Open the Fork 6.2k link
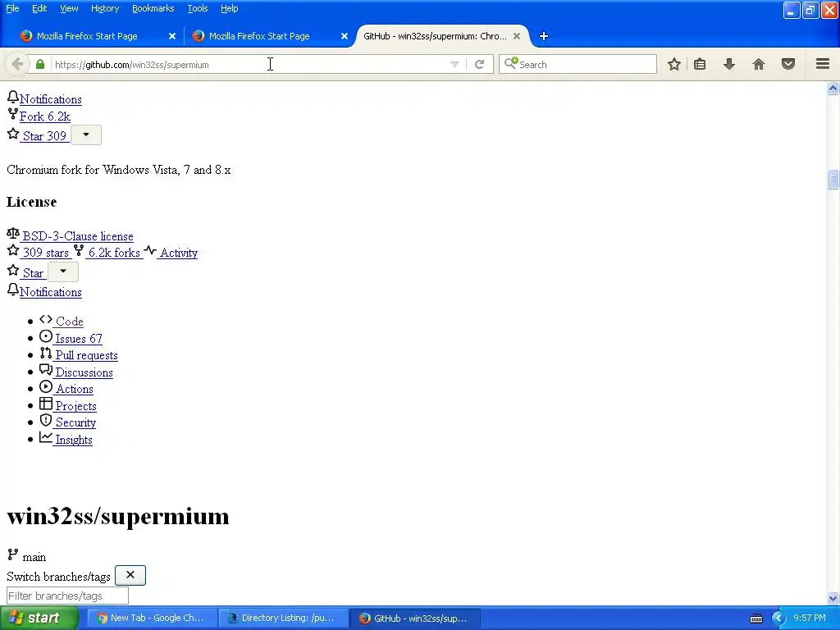The width and height of the screenshot is (840, 630). [45, 116]
